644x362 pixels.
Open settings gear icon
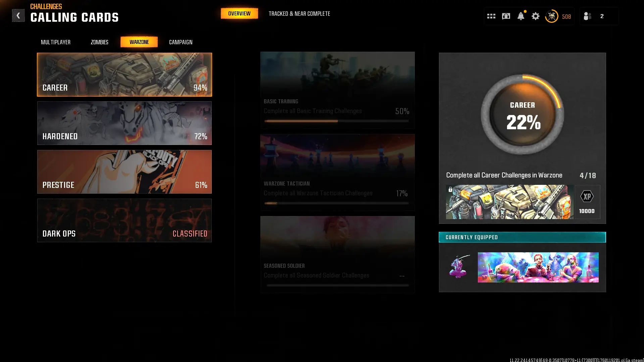click(536, 16)
